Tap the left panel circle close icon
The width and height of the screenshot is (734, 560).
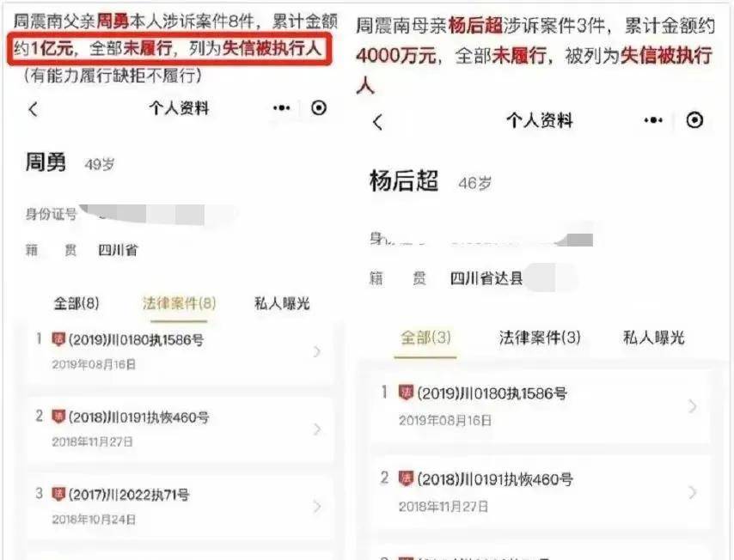(319, 108)
